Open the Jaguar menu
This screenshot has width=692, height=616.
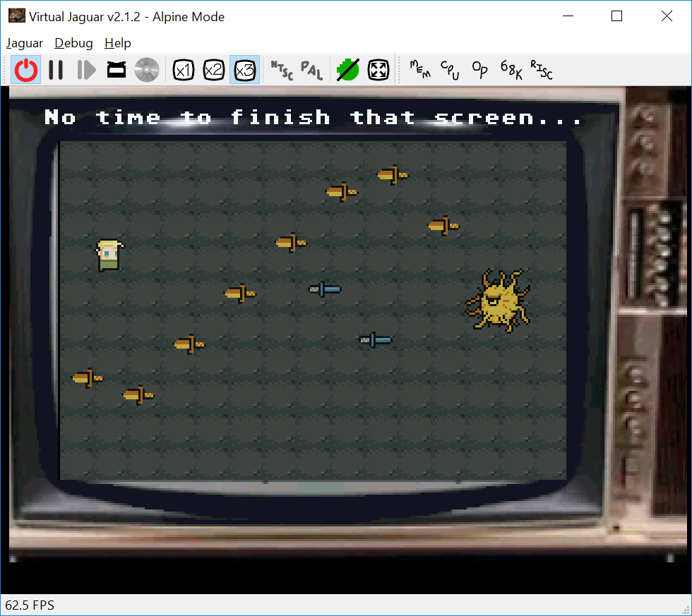(25, 43)
